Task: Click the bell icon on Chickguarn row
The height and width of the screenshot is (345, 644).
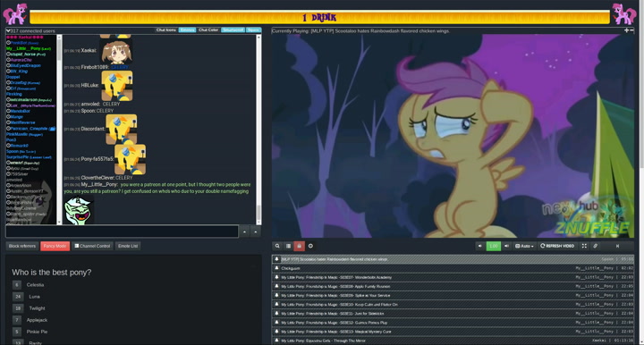Action: (276, 268)
